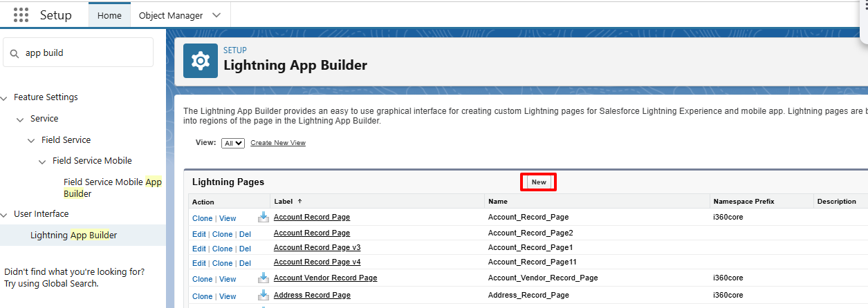Click the Lightning App Builder gear icon
This screenshot has width=868, height=308.
[201, 61]
